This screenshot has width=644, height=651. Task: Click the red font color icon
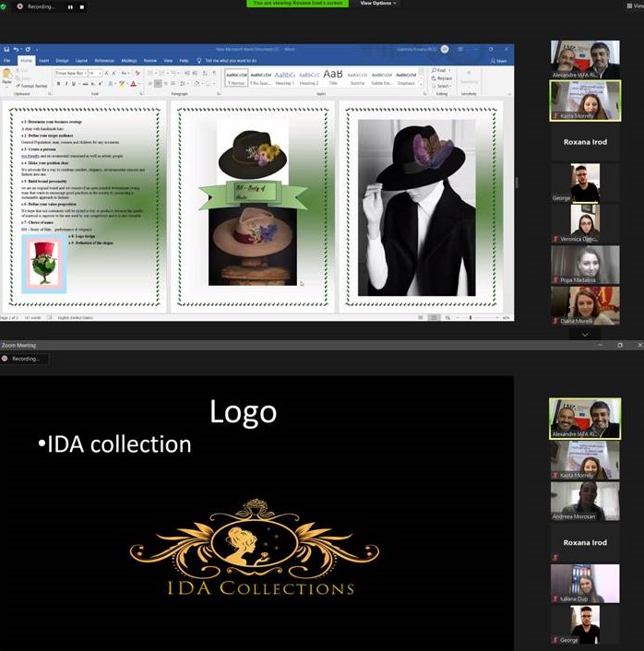point(134,84)
